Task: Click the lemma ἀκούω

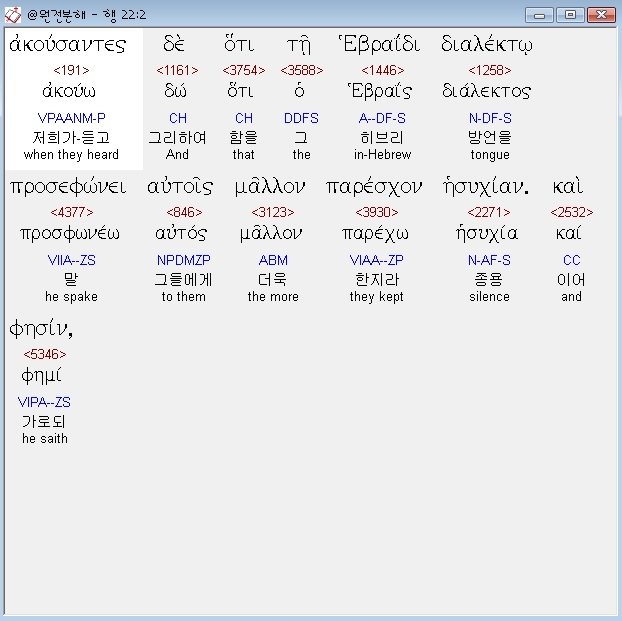Action: (x=69, y=91)
